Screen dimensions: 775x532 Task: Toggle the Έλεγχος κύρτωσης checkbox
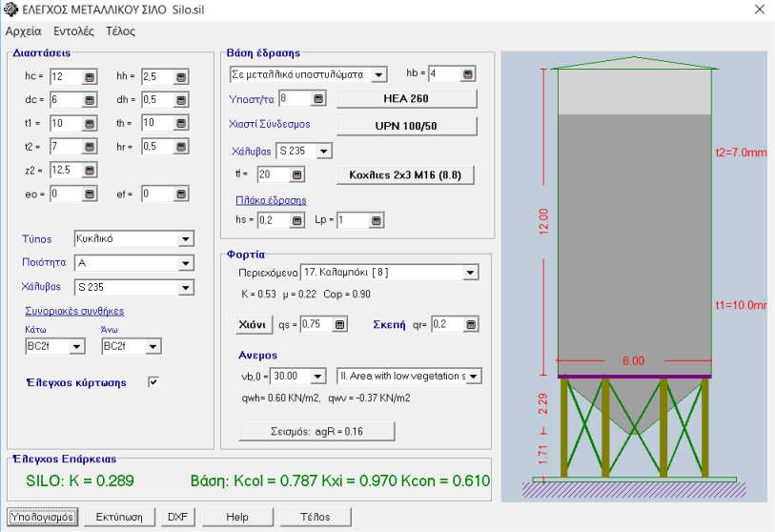153,382
